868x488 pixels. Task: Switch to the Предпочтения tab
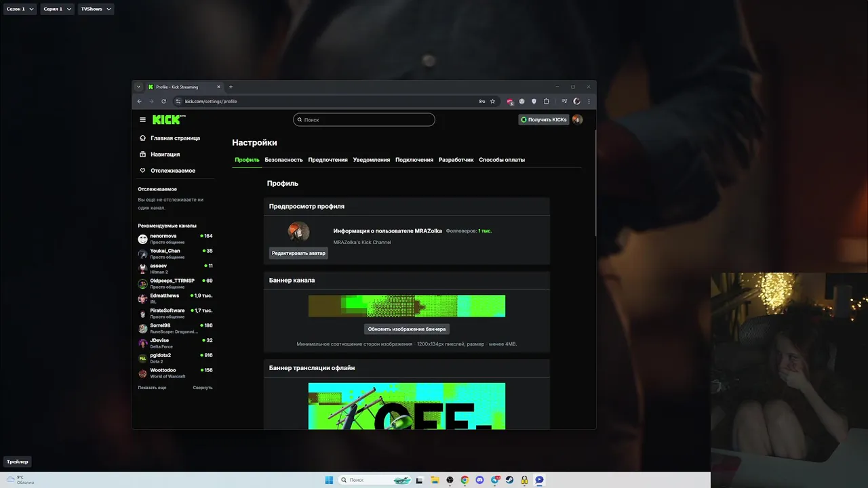pyautogui.click(x=328, y=160)
